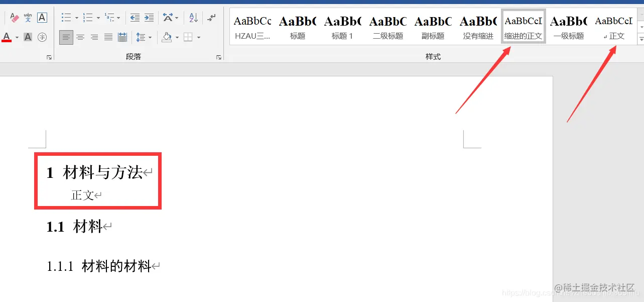Show next row of styles gallery
Image resolution: width=644 pixels, height=302 pixels.
point(640,27)
